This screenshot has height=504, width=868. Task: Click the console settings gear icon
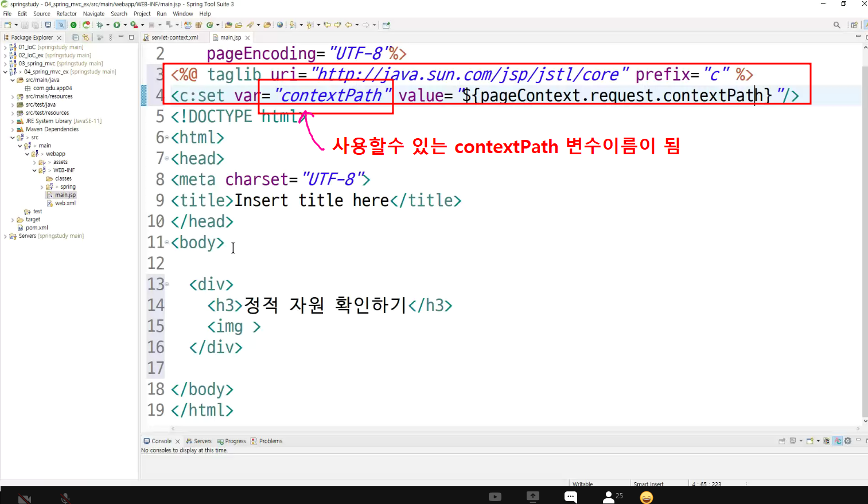point(847,441)
